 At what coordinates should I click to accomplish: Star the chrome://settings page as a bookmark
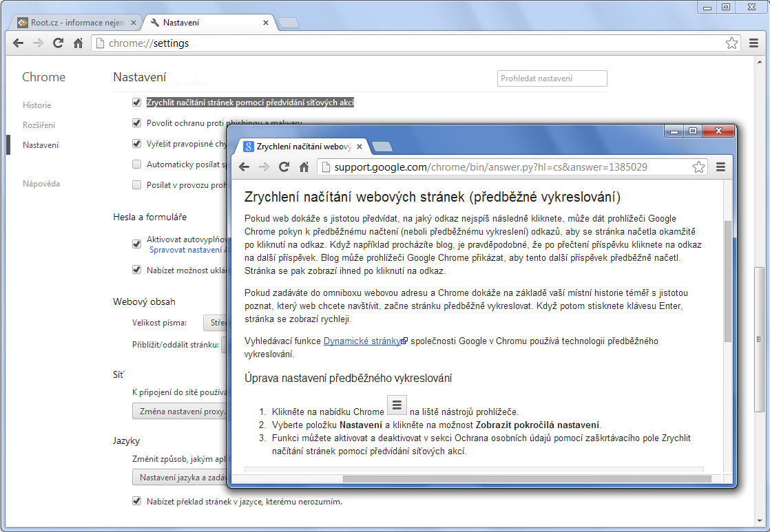[731, 43]
